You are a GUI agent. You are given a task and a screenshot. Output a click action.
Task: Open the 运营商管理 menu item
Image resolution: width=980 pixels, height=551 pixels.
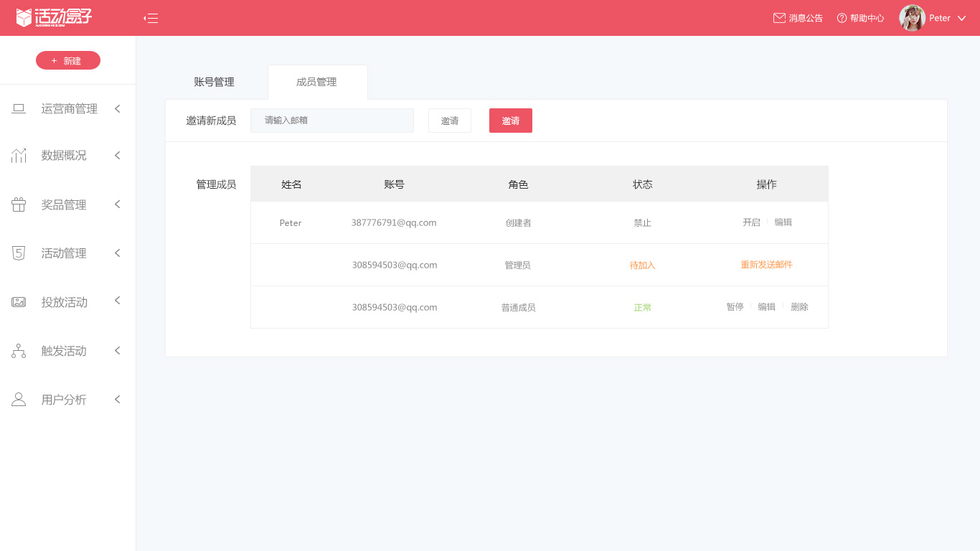[67, 109]
